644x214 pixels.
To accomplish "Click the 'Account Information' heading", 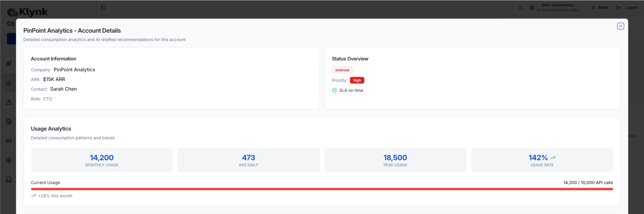I will (53, 59).
